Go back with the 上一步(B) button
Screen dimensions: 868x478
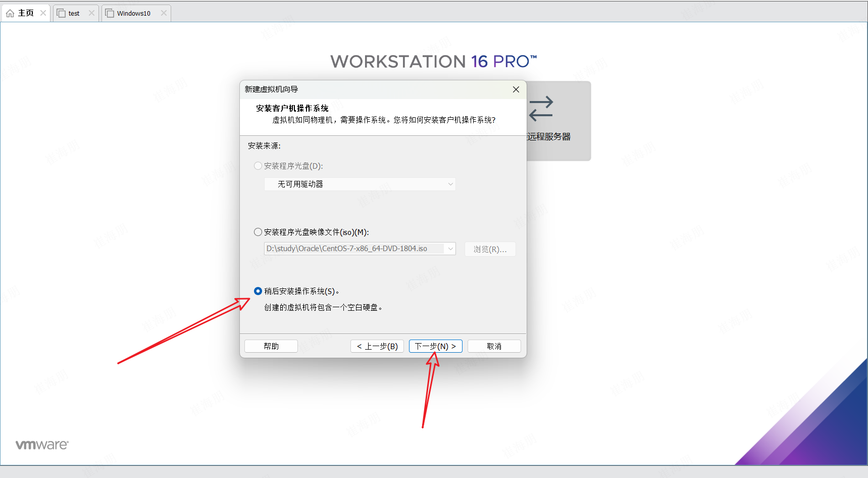[377, 346]
